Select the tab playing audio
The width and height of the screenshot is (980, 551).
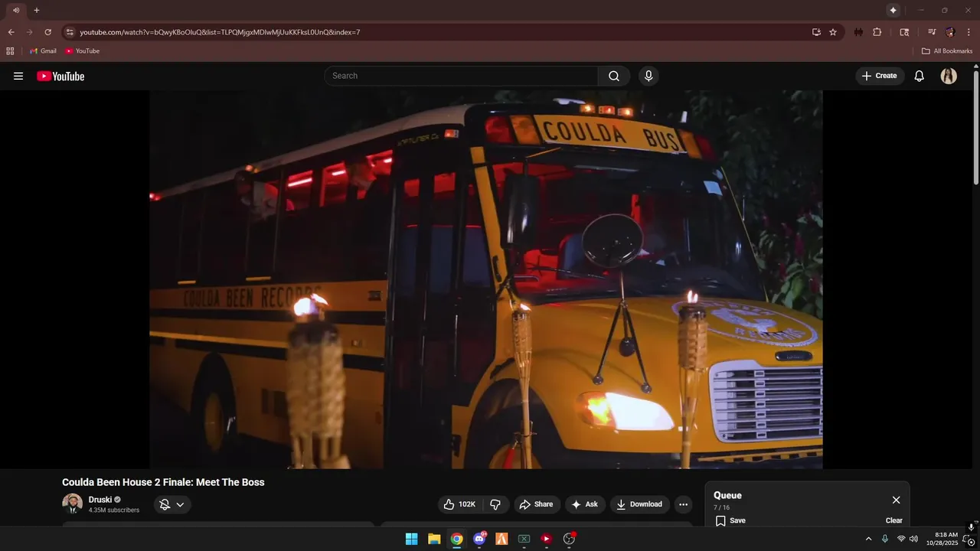(15, 10)
